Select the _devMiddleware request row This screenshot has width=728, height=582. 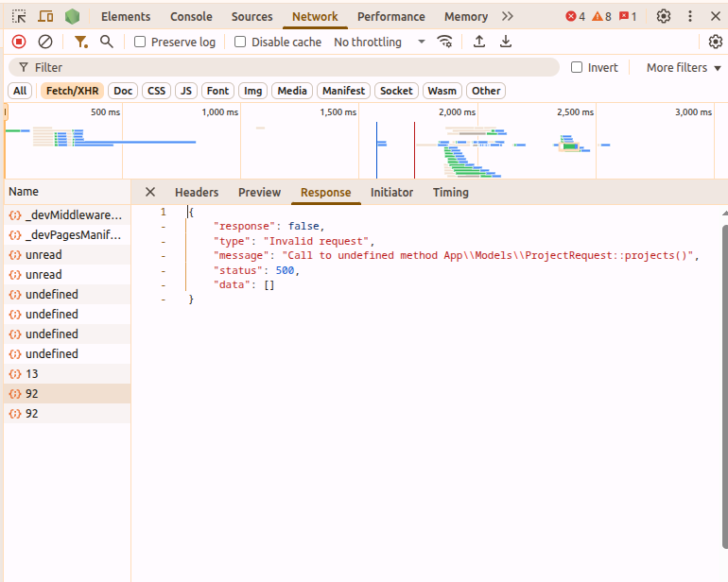[66, 214]
